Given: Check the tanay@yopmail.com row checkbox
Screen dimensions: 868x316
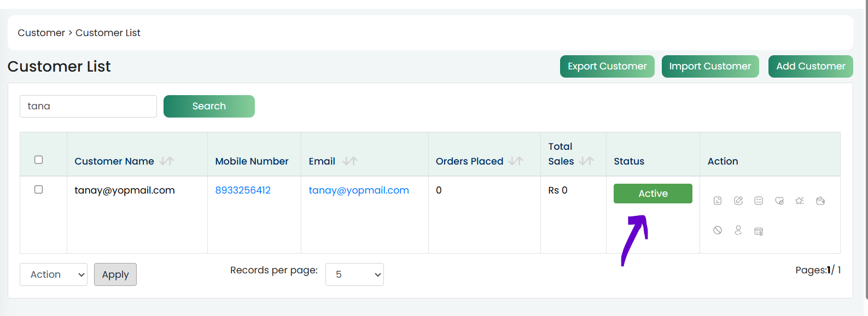Looking at the screenshot, I should point(38,189).
